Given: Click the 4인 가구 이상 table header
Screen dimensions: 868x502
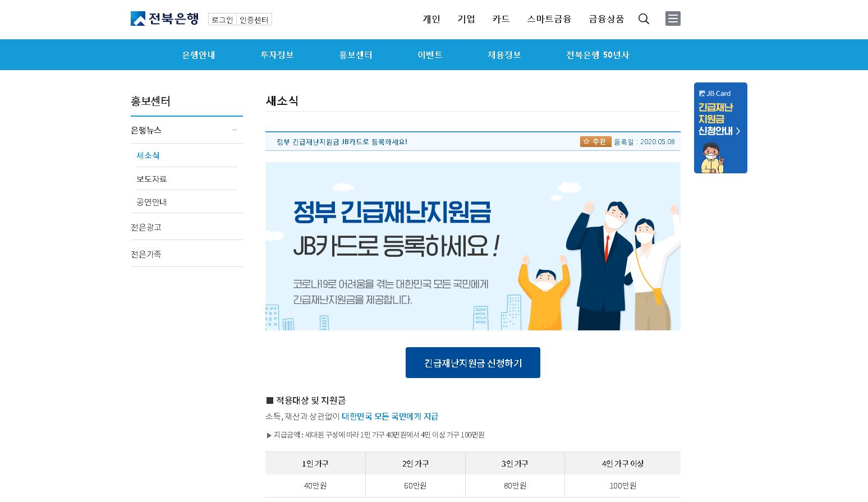Looking at the screenshot, I should pos(623,464).
